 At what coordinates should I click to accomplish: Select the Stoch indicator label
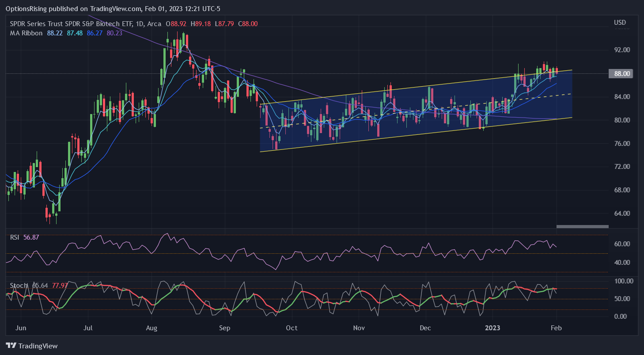(x=19, y=286)
